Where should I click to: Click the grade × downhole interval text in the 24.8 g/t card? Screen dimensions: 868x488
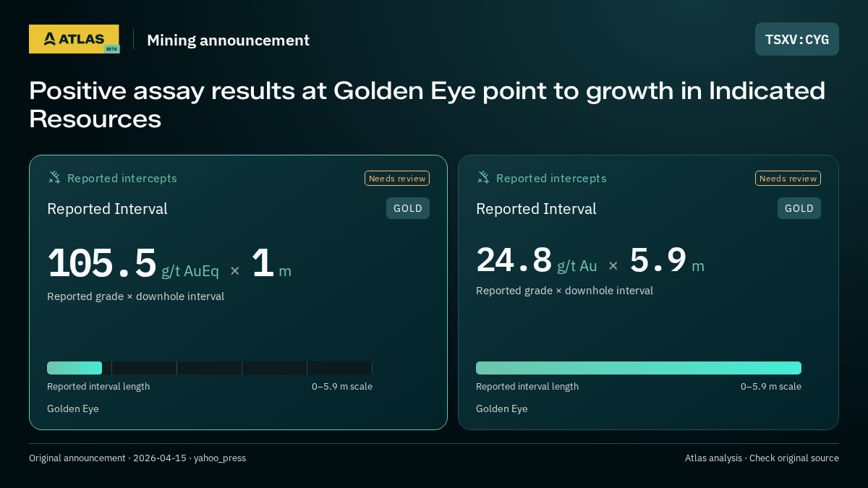click(565, 291)
